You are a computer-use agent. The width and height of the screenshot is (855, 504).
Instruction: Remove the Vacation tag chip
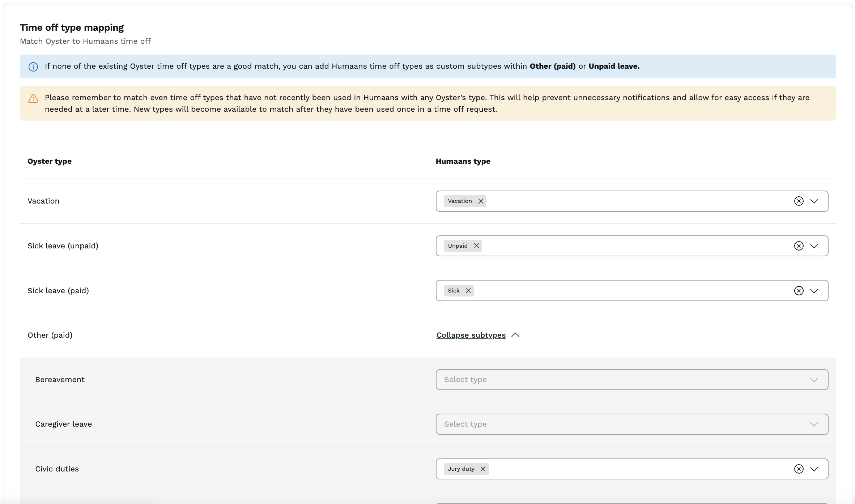click(481, 201)
